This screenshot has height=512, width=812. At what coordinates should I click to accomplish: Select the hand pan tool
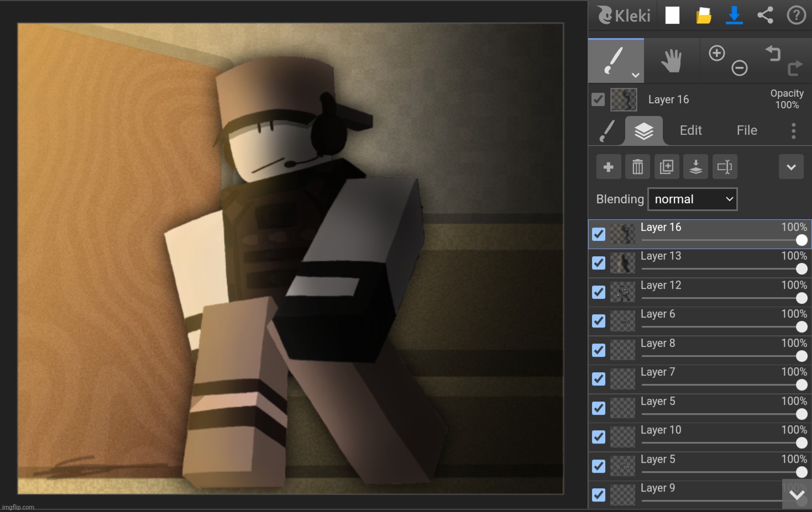[x=672, y=60]
